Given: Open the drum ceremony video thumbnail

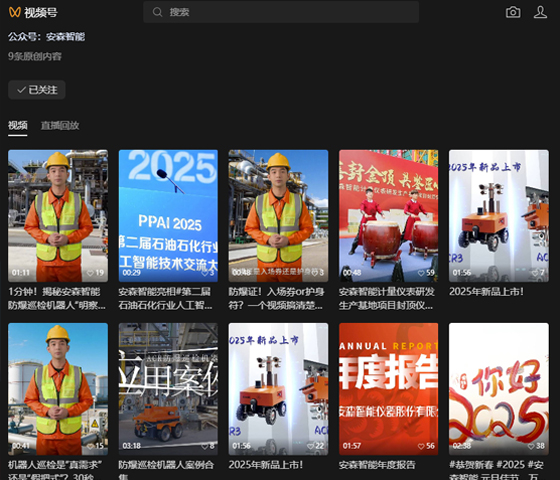Looking at the screenshot, I should coord(389,216).
